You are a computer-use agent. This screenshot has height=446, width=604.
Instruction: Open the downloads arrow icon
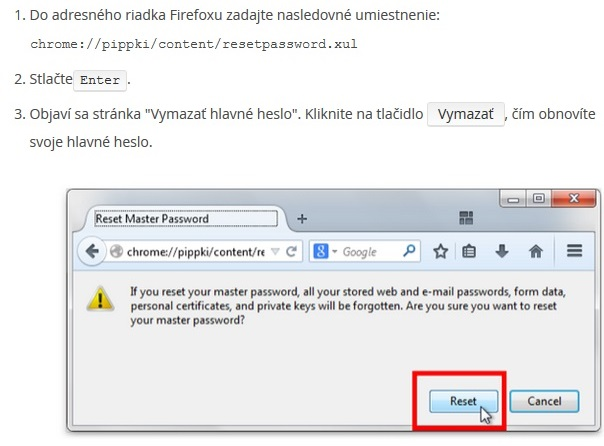[x=502, y=252]
